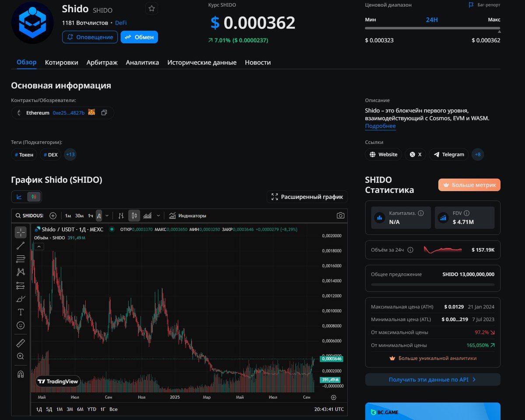Open the Расширенный график button
525x420 pixels.
[x=308, y=197]
